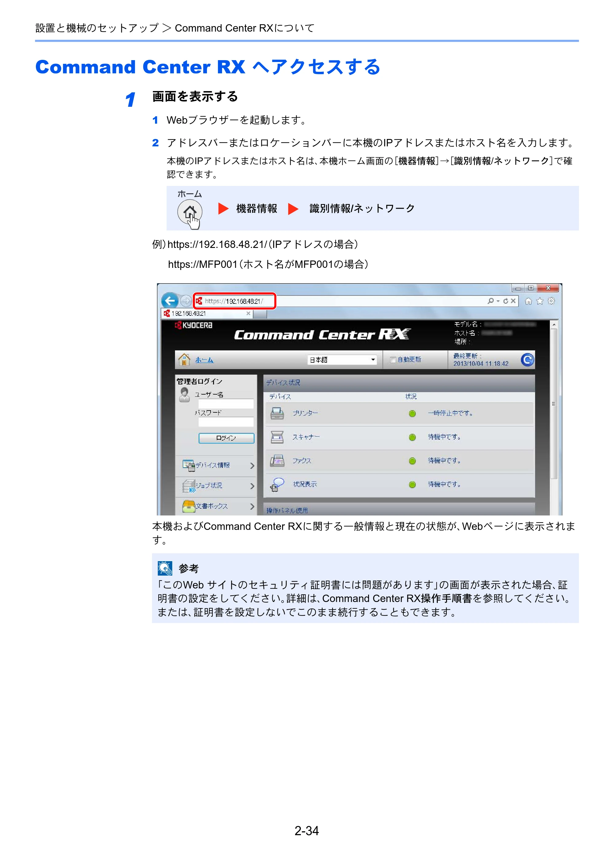Screen dimensions: 614x868
Task: Enable the 自動更新 checkbox
Action: pos(393,360)
